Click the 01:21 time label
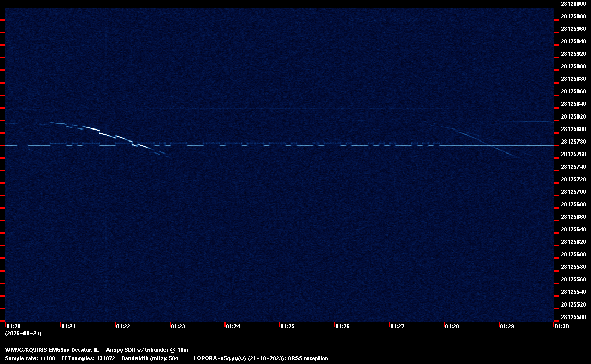The width and height of the screenshot is (591, 364). coord(68,326)
